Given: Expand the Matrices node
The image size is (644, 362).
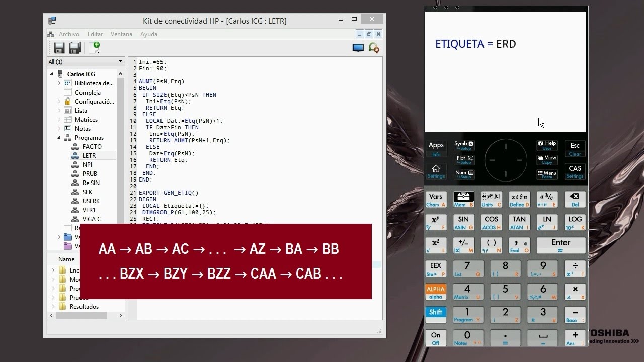Looking at the screenshot, I should click(x=59, y=120).
